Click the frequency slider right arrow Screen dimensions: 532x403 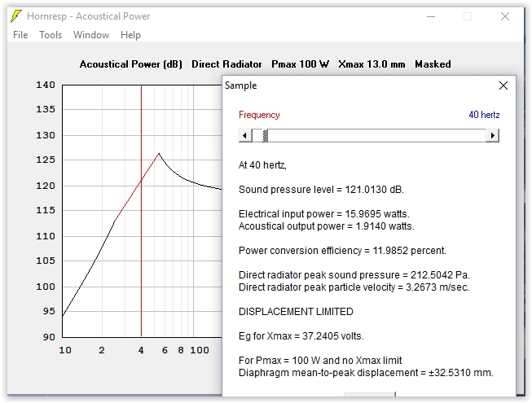pyautogui.click(x=493, y=136)
